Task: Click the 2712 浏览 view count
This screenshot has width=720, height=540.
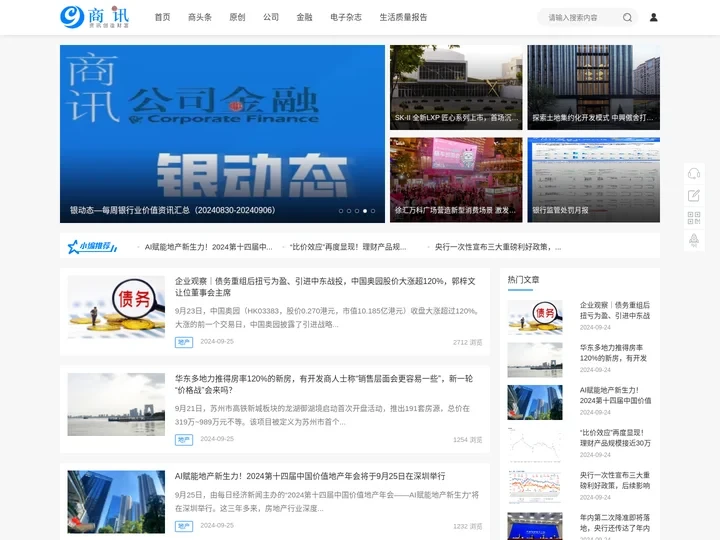Action: 467,343
